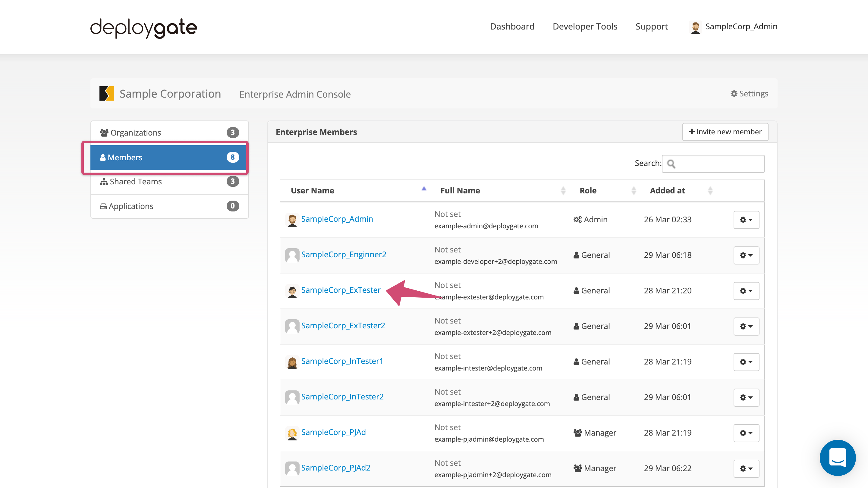Click the Sample Corporation logo icon
The image size is (868, 488).
pos(106,94)
